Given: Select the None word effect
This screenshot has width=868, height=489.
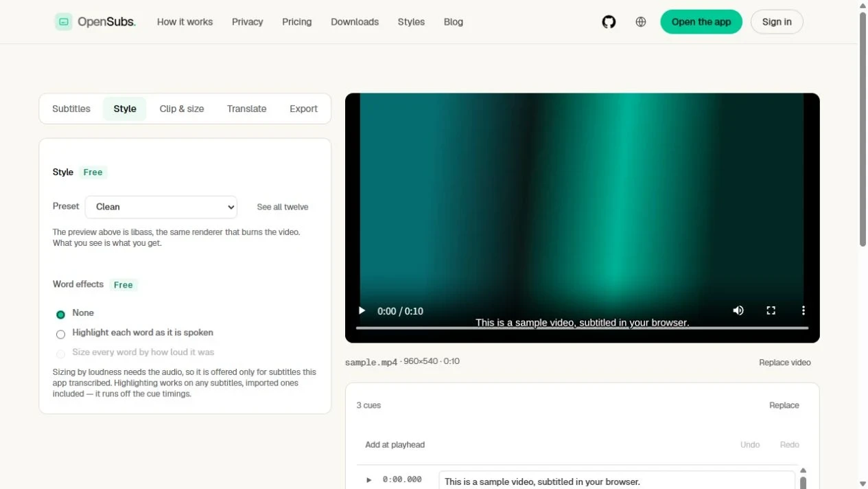Looking at the screenshot, I should tap(60, 314).
